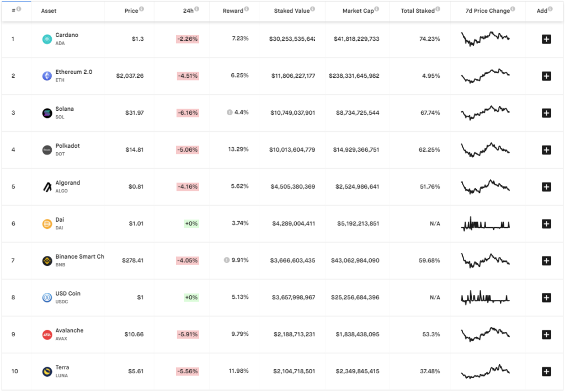Click the info icon next to Price header

click(x=142, y=9)
